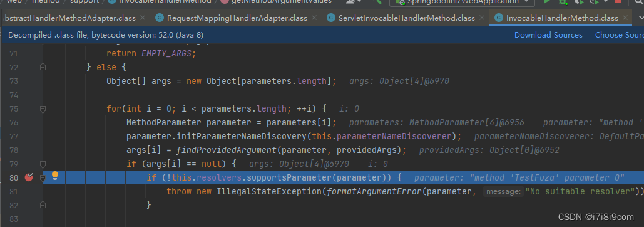Image resolution: width=644 pixels, height=227 pixels.
Task: Switch to the RequestMappingHandlerAdapter.class tab
Action: point(237,18)
